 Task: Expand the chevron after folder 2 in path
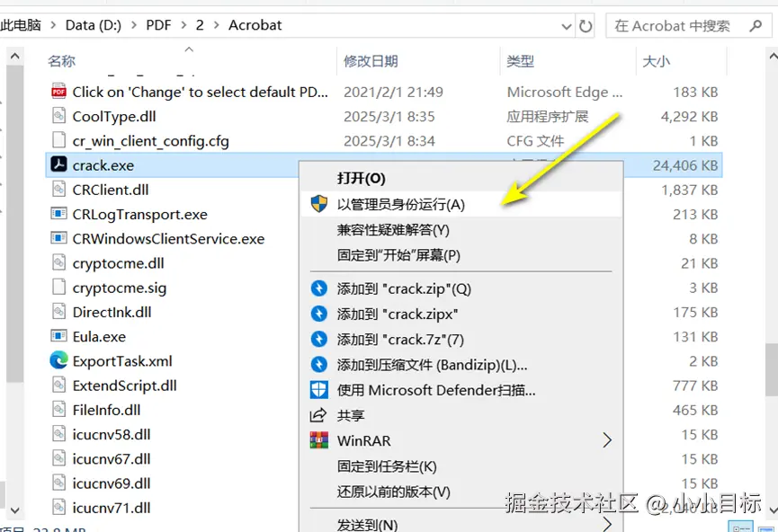coord(217,25)
